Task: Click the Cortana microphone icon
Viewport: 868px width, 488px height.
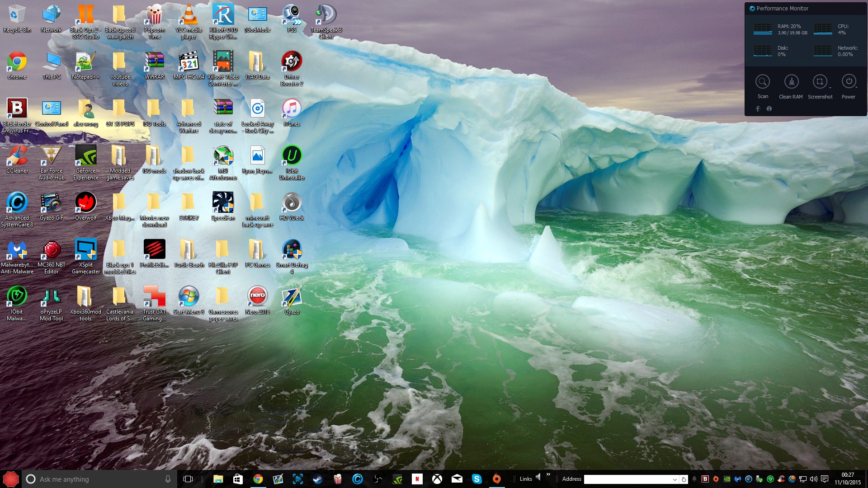Action: (x=168, y=479)
